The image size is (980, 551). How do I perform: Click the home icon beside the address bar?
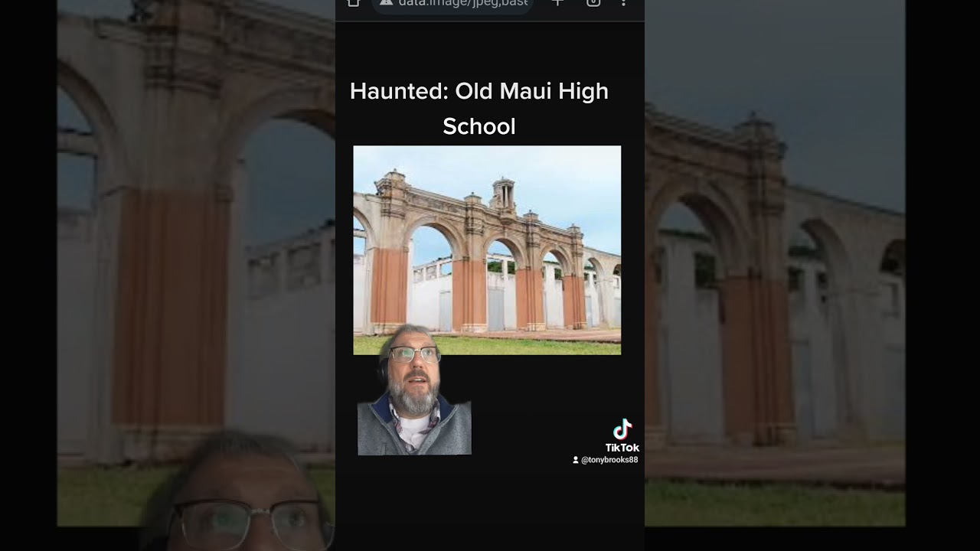[x=353, y=3]
